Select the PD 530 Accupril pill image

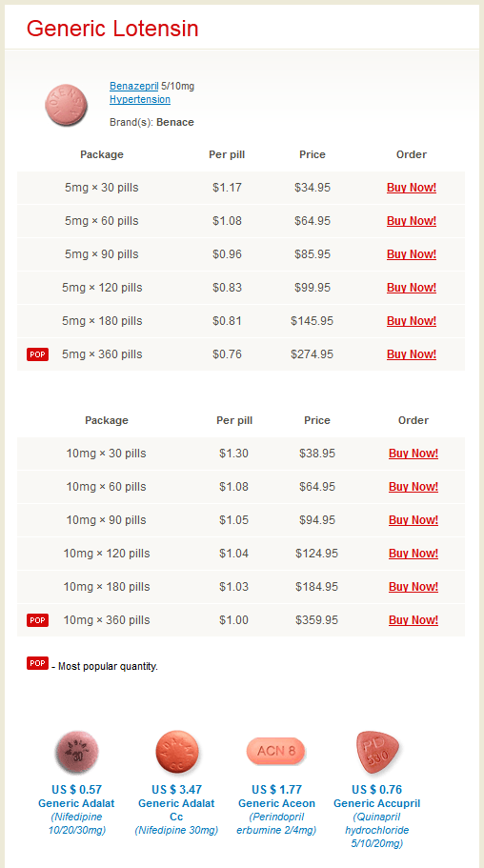click(x=377, y=752)
